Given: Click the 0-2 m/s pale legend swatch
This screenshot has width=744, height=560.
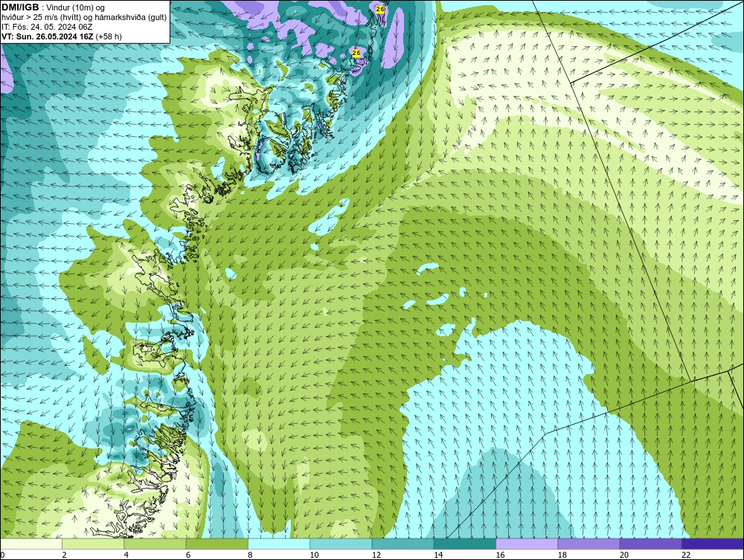Looking at the screenshot, I should point(31,544).
